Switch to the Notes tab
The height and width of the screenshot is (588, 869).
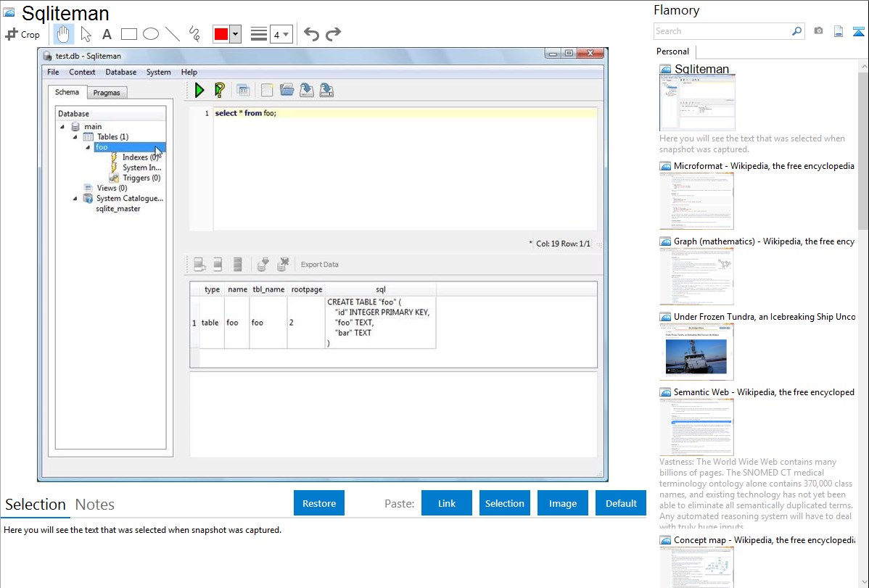coord(94,505)
